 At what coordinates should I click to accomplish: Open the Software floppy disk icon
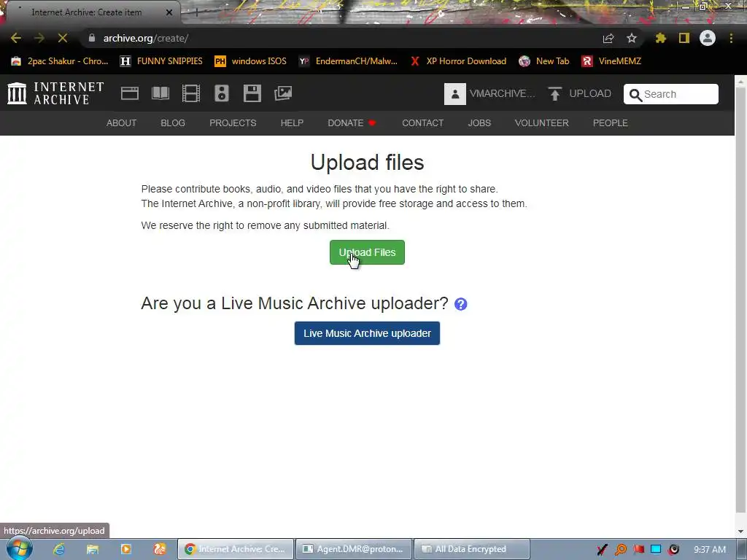point(252,93)
